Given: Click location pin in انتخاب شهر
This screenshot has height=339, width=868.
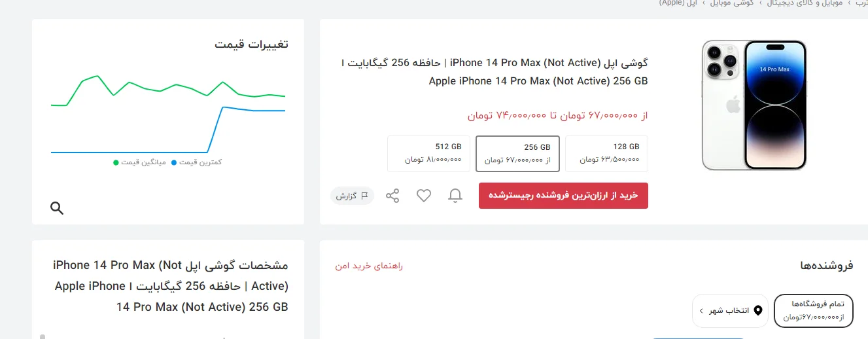Looking at the screenshot, I should [x=758, y=310].
